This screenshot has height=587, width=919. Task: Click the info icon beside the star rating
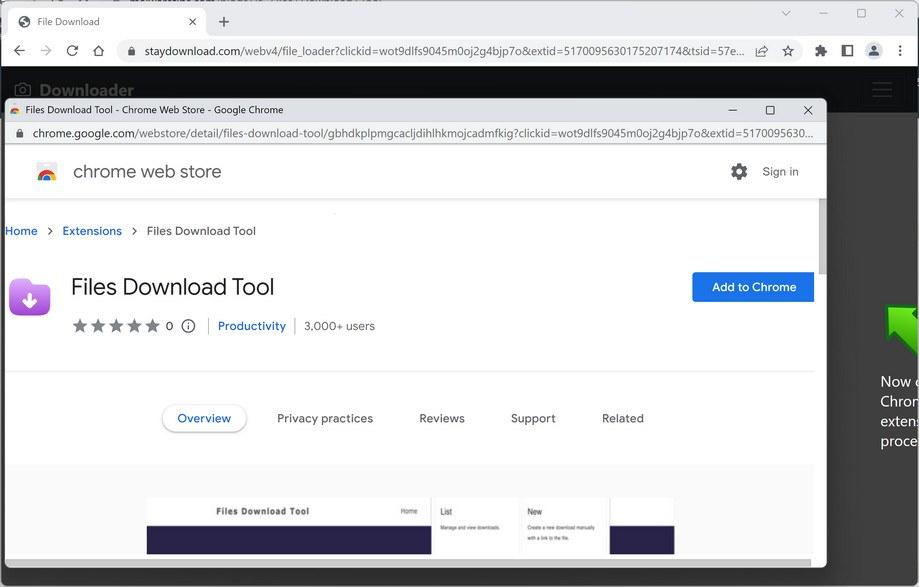[x=188, y=325]
